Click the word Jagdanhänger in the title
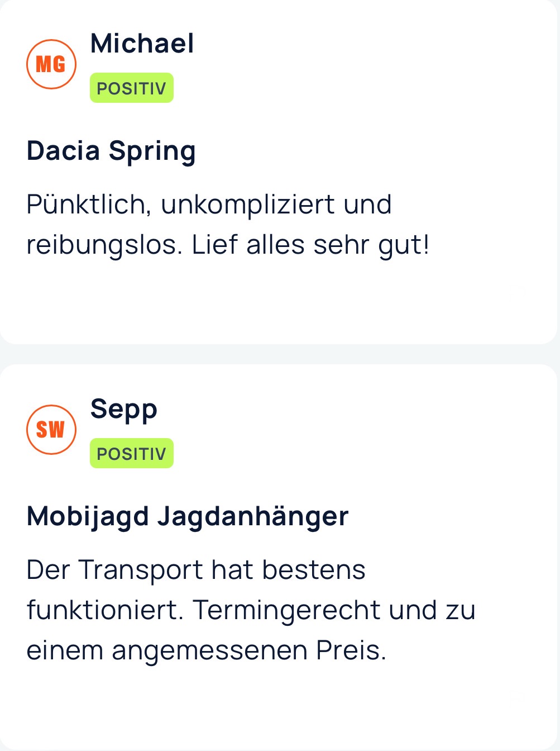 [x=253, y=517]
